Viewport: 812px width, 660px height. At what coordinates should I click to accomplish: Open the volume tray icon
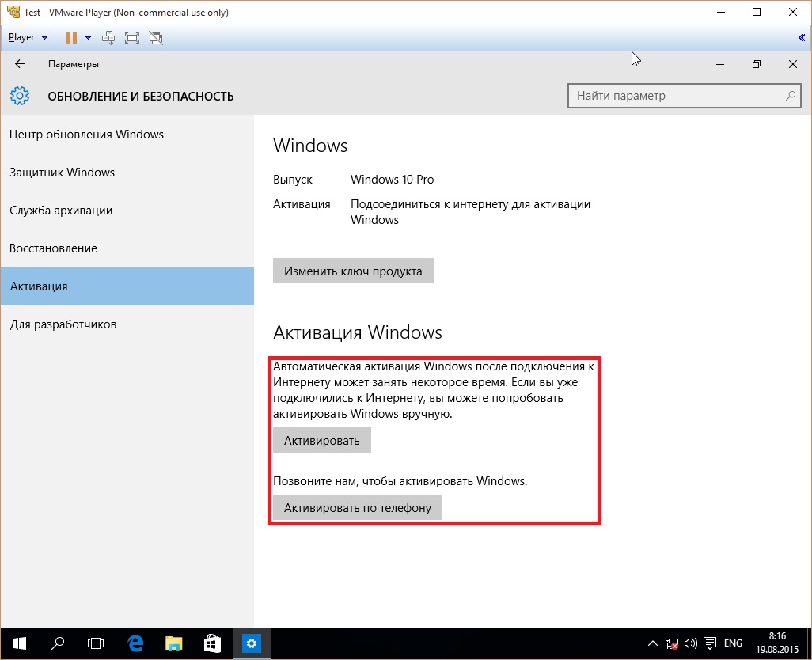point(690,643)
